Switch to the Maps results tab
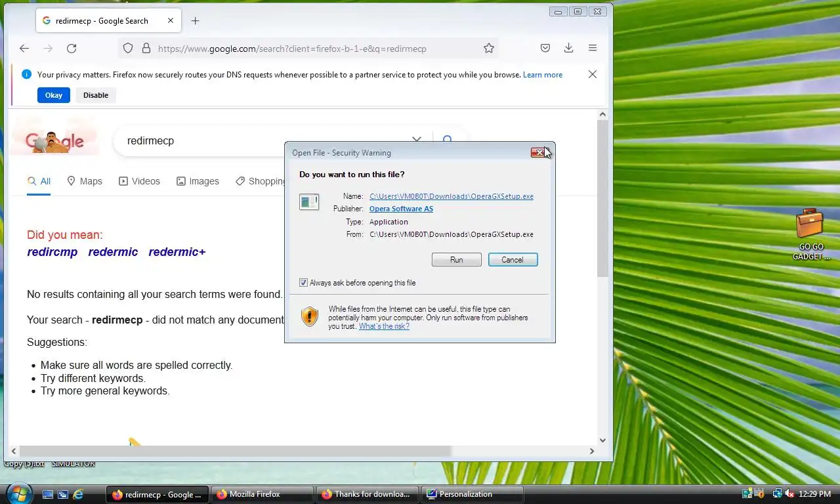This screenshot has height=504, width=840. (85, 181)
